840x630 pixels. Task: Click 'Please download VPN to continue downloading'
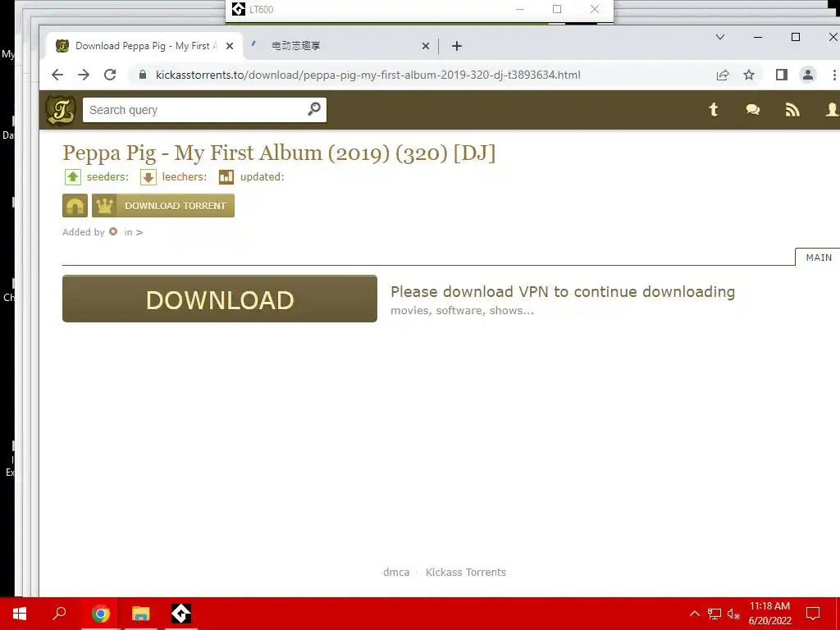563,292
